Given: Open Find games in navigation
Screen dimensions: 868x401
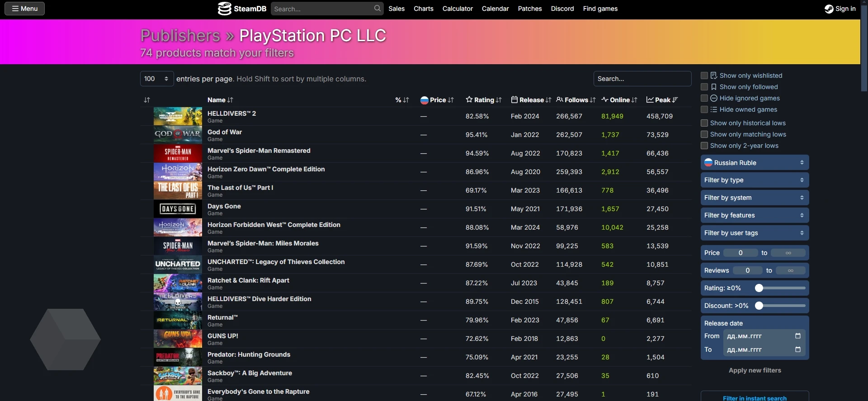Looking at the screenshot, I should click(600, 9).
